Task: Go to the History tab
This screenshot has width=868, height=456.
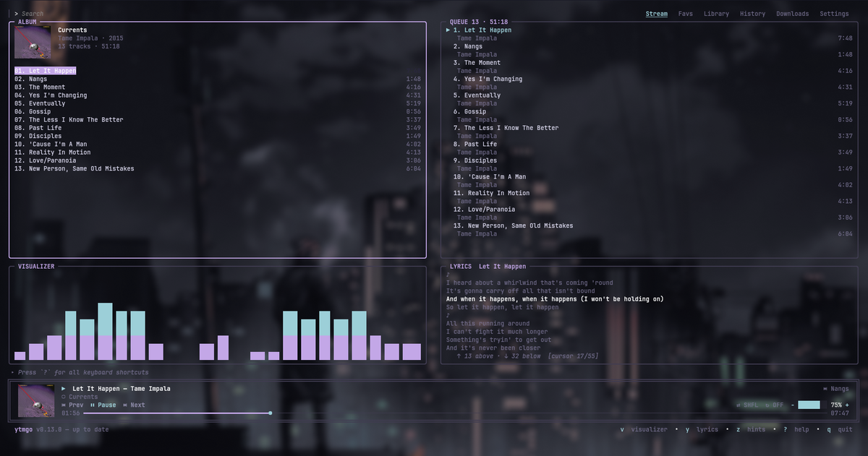Action: (752, 14)
